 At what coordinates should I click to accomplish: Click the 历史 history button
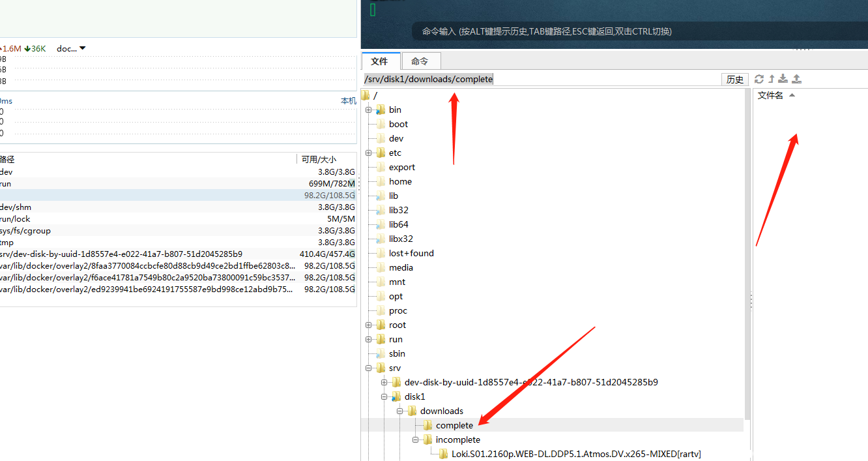pos(735,80)
